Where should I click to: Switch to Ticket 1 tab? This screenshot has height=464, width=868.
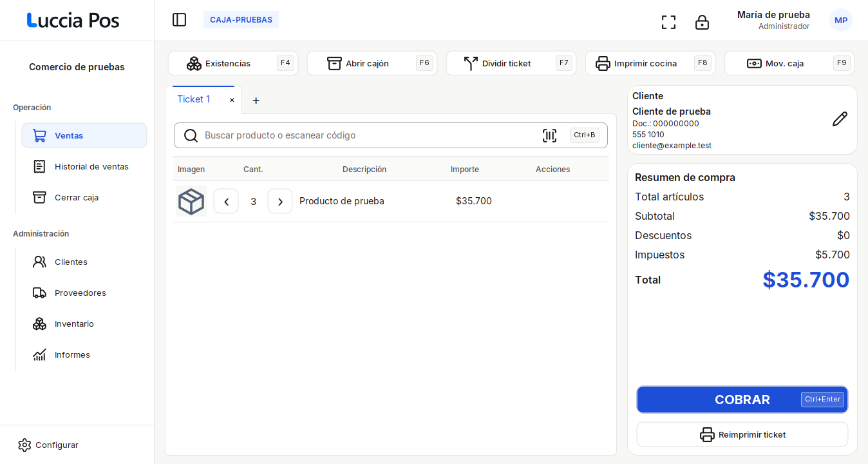194,99
